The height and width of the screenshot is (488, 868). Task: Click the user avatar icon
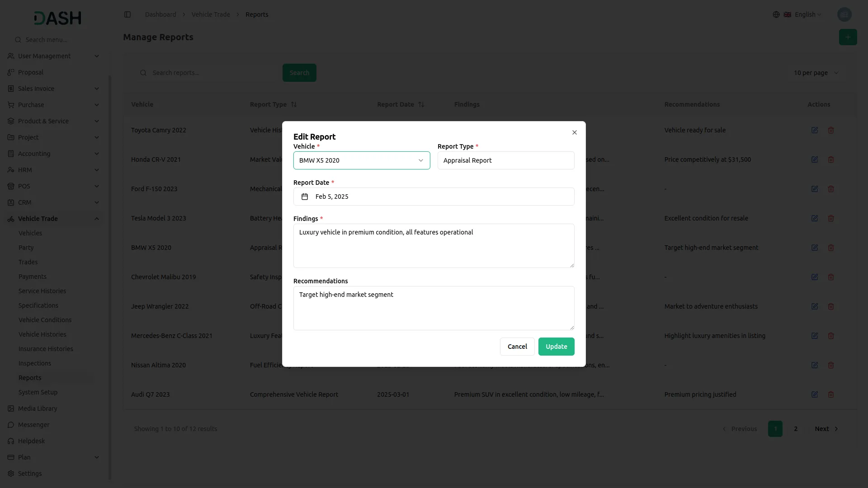click(x=844, y=14)
